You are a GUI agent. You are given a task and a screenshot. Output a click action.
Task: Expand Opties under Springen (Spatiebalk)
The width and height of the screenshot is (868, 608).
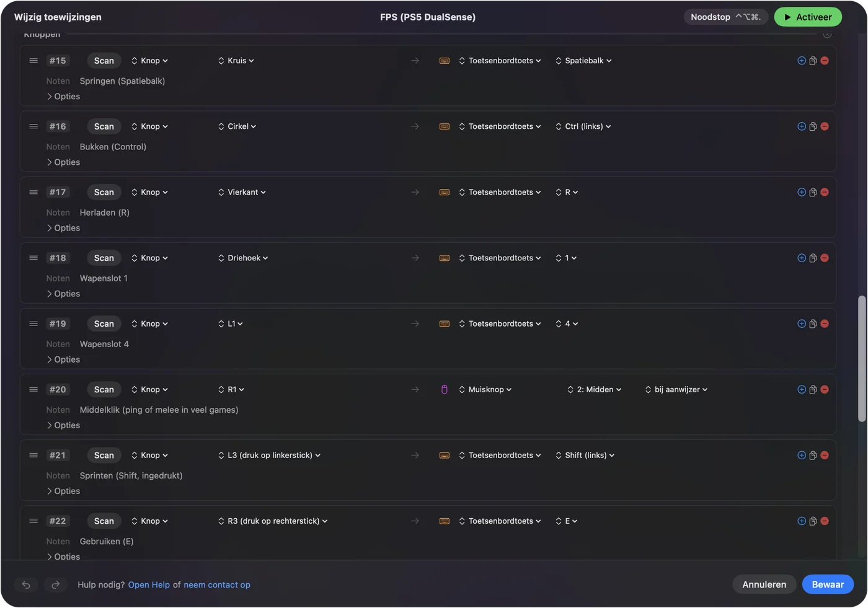tap(63, 97)
